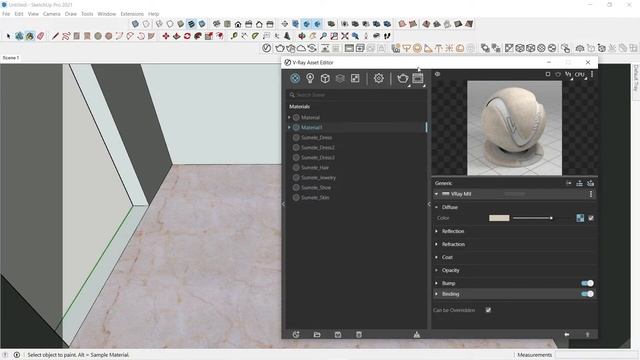Click the diffuse texture map slot
Screen dimensions: 640x360
(x=580, y=218)
